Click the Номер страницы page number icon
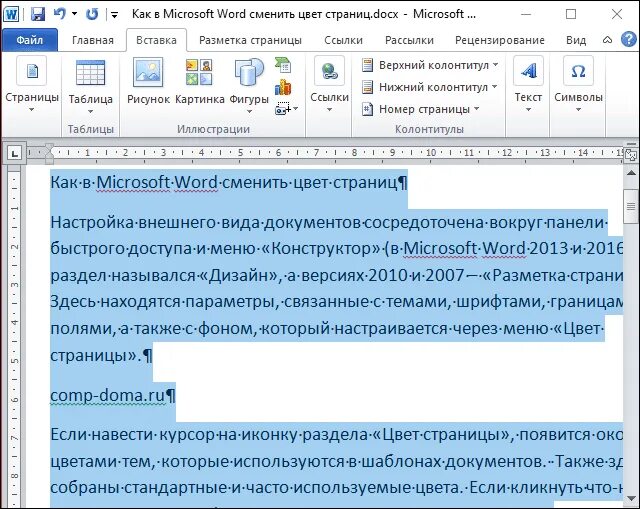Viewport: 640px width, 509px height. click(367, 109)
